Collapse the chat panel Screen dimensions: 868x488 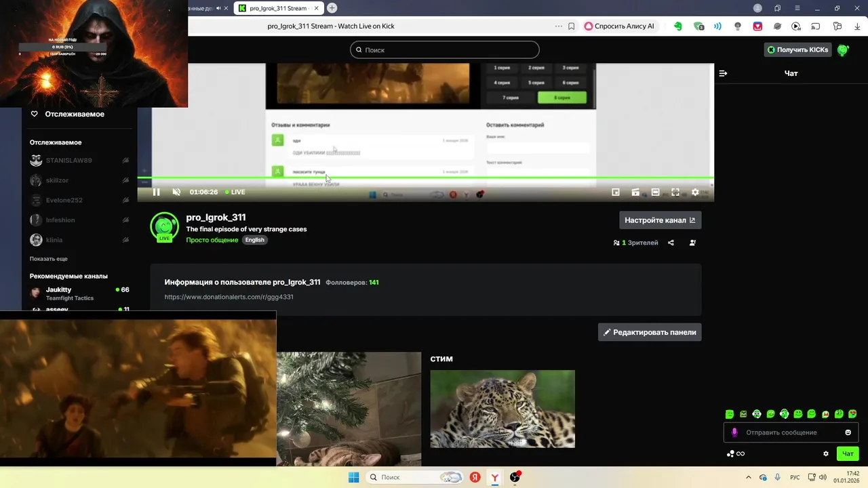pos(723,73)
